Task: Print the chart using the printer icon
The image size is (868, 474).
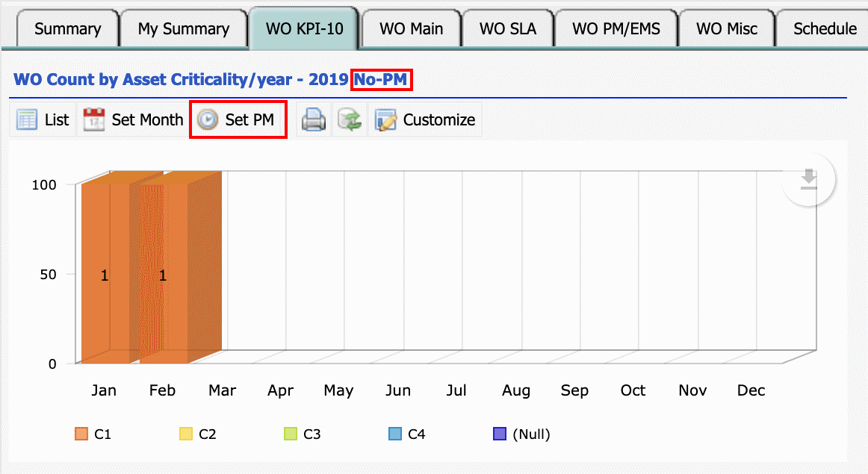Action: click(313, 119)
